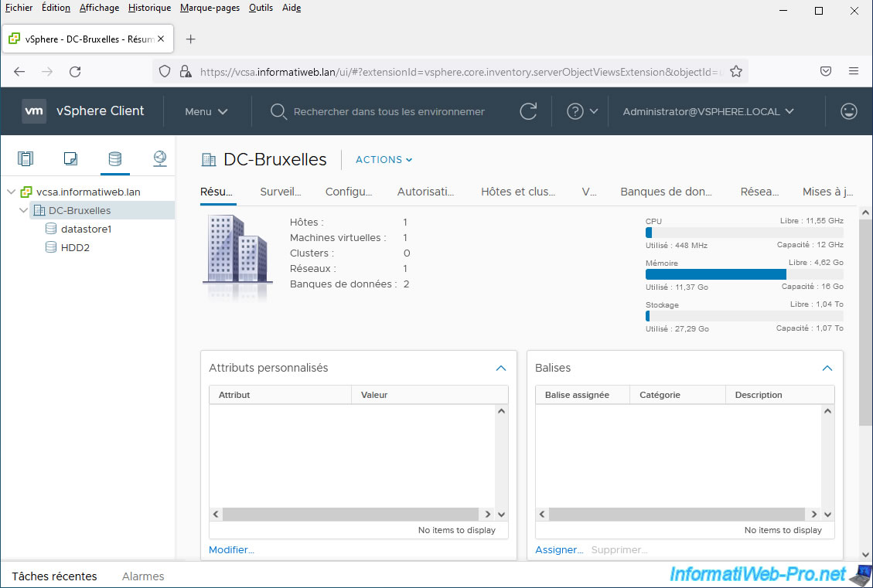
Task: Collapse the vcsa.informatiweb.lan tree node
Action: (x=12, y=192)
